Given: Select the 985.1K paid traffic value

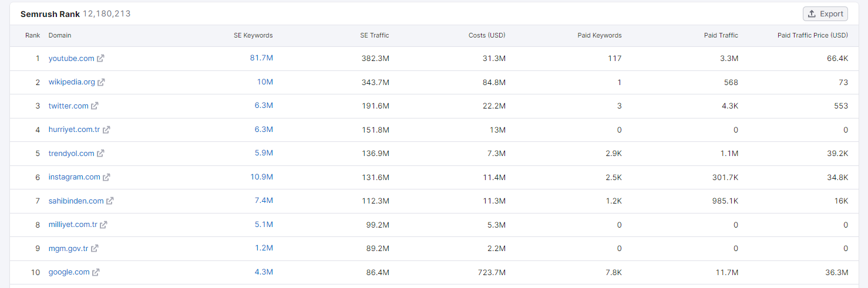Looking at the screenshot, I should coord(725,201).
